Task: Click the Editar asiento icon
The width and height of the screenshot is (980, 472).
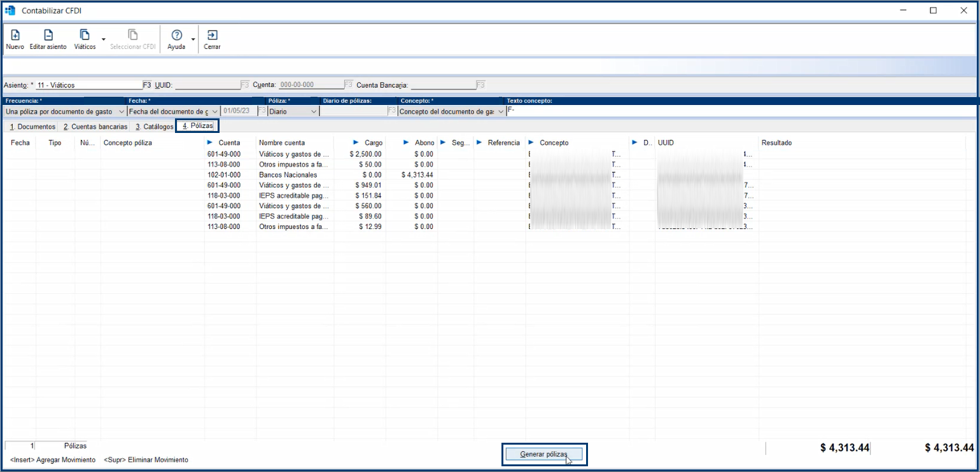Action: (48, 36)
